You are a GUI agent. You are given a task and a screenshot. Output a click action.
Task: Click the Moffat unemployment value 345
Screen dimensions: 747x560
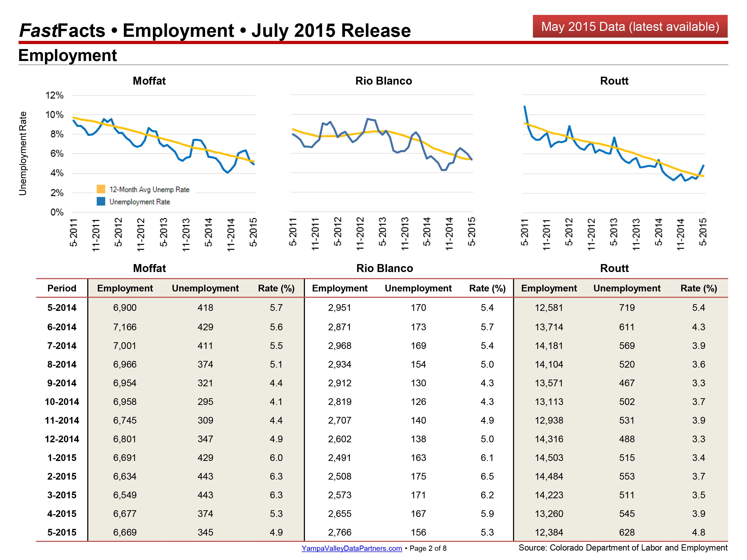[205, 532]
